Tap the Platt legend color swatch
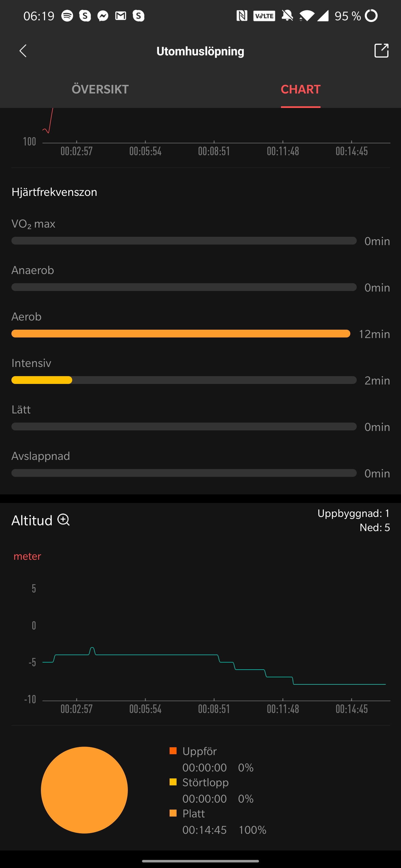This screenshot has width=401, height=868. pos(173,813)
